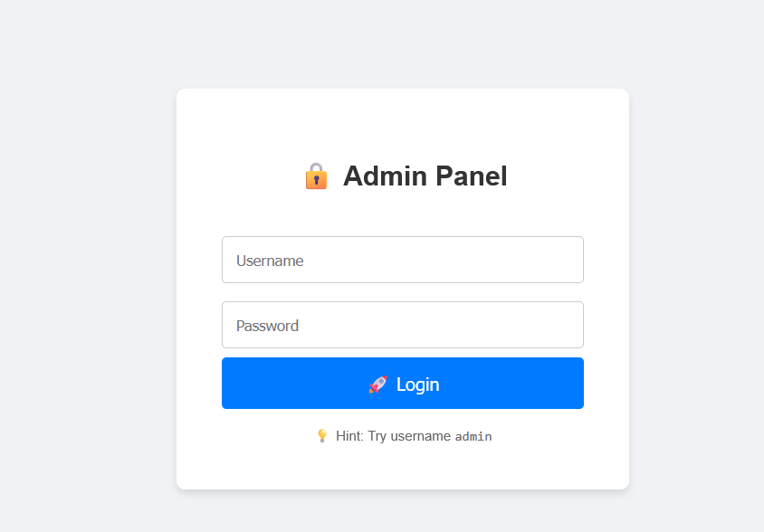Click the "Login" label text on button
Screen dimensions: 764x532
click(418, 385)
